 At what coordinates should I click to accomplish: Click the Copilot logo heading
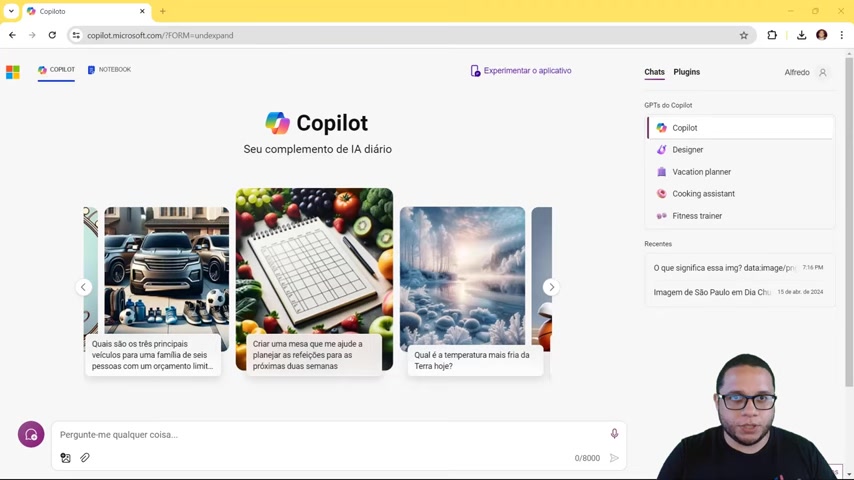(x=316, y=123)
